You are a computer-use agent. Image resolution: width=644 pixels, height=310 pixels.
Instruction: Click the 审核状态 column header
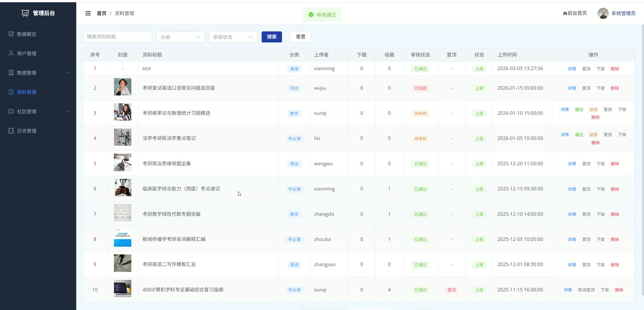(x=420, y=55)
